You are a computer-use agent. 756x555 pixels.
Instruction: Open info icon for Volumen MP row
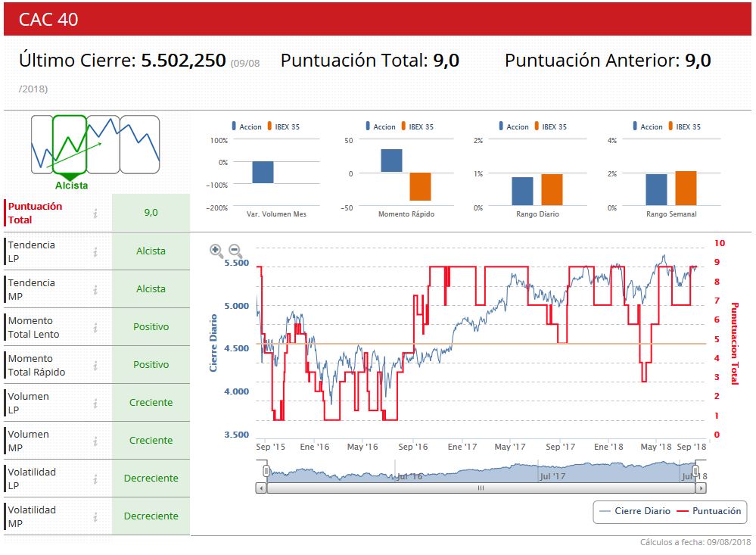point(95,441)
